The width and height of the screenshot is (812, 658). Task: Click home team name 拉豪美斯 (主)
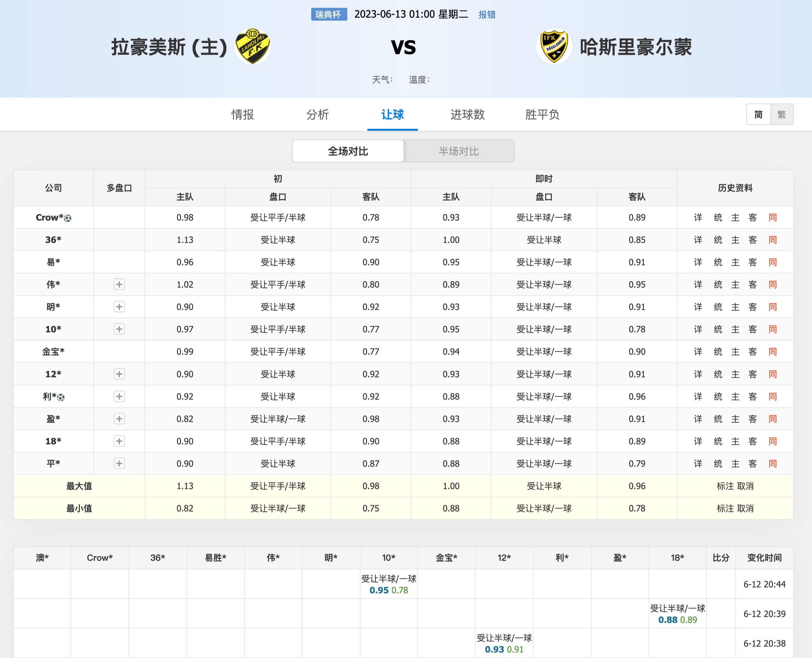169,47
